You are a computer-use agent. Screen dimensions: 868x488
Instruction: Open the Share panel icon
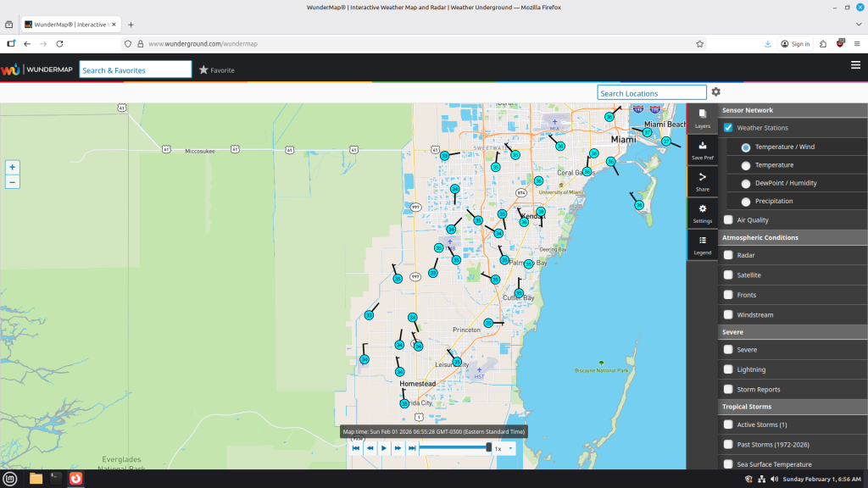click(x=702, y=181)
